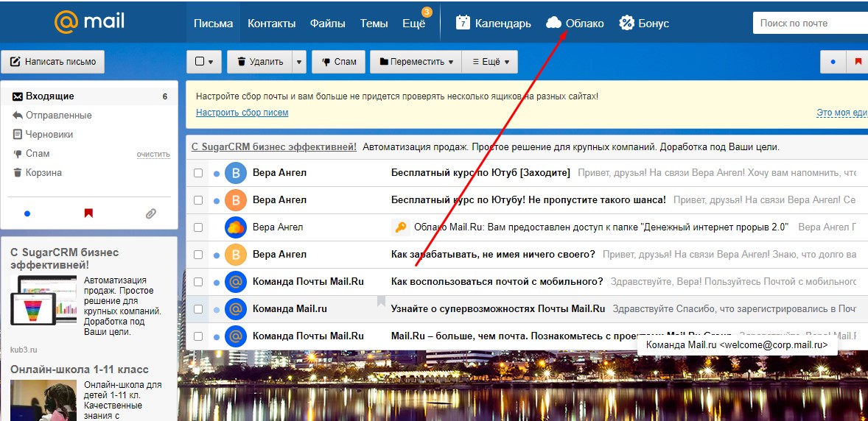868x421 pixels.
Task: Open email Как зарабатывать, не имея ничего своего?
Action: (x=493, y=255)
